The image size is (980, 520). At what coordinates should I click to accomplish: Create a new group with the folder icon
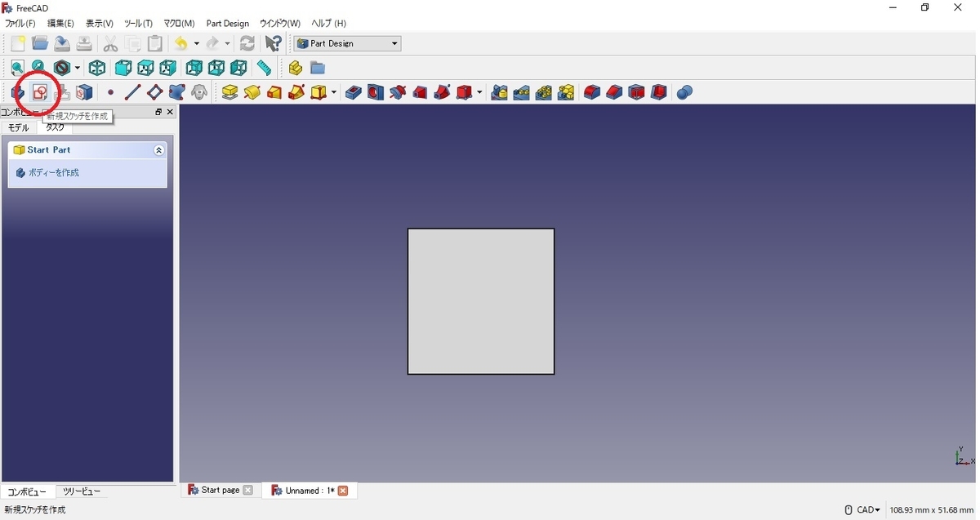coord(318,68)
